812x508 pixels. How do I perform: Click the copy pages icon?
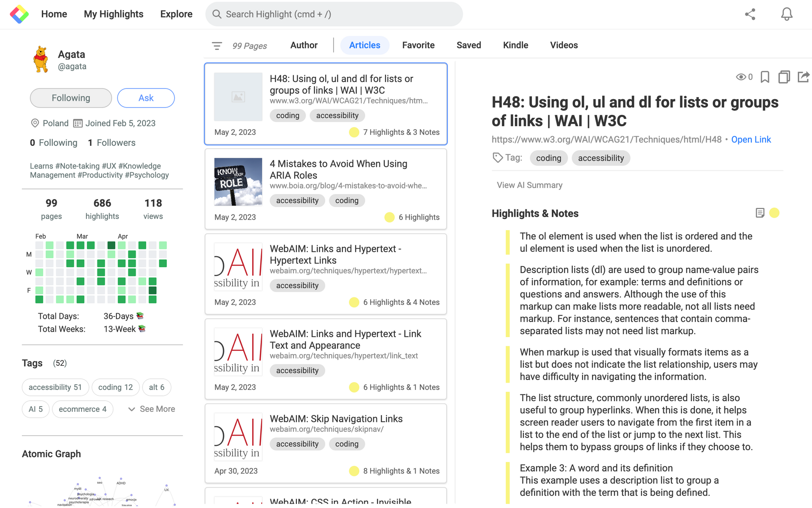pyautogui.click(x=784, y=77)
